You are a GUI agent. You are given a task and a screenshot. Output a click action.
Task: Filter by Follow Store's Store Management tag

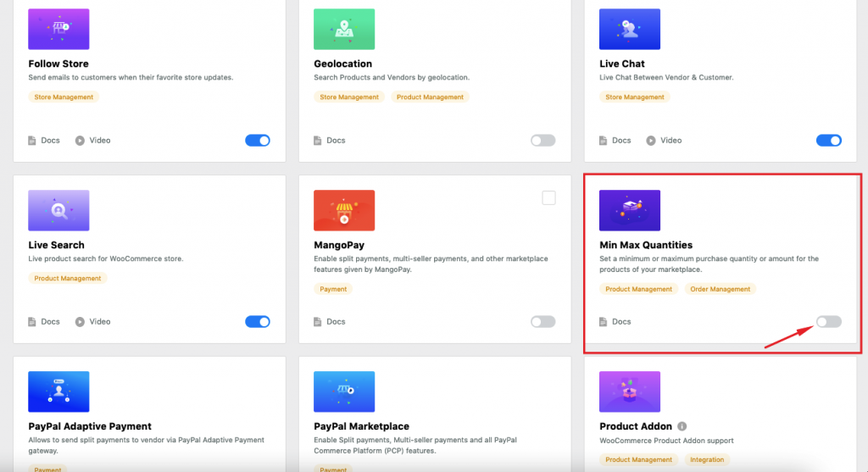(x=64, y=97)
